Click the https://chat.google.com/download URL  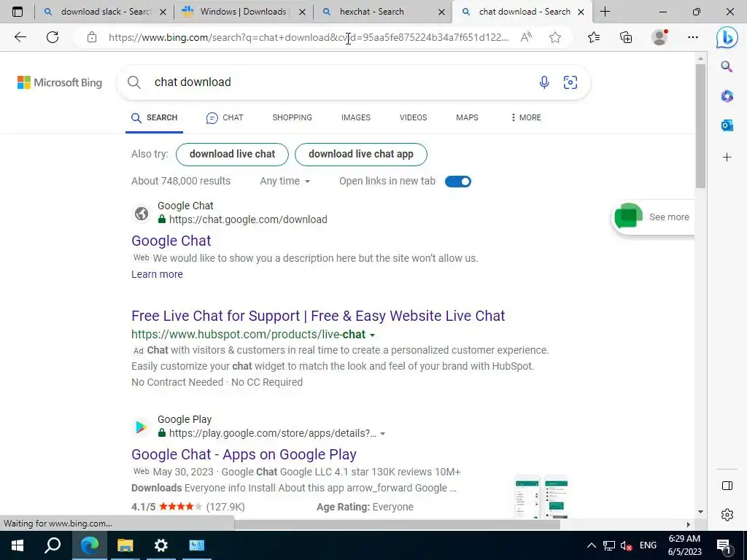click(248, 219)
